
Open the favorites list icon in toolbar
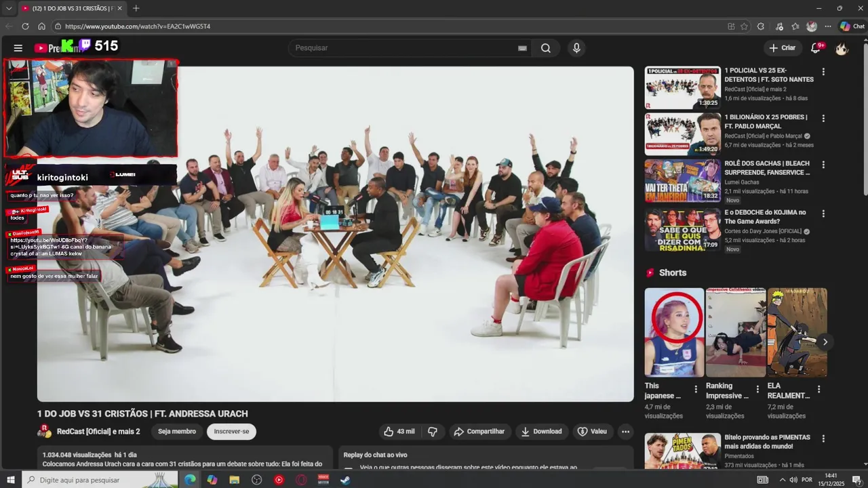[795, 26]
